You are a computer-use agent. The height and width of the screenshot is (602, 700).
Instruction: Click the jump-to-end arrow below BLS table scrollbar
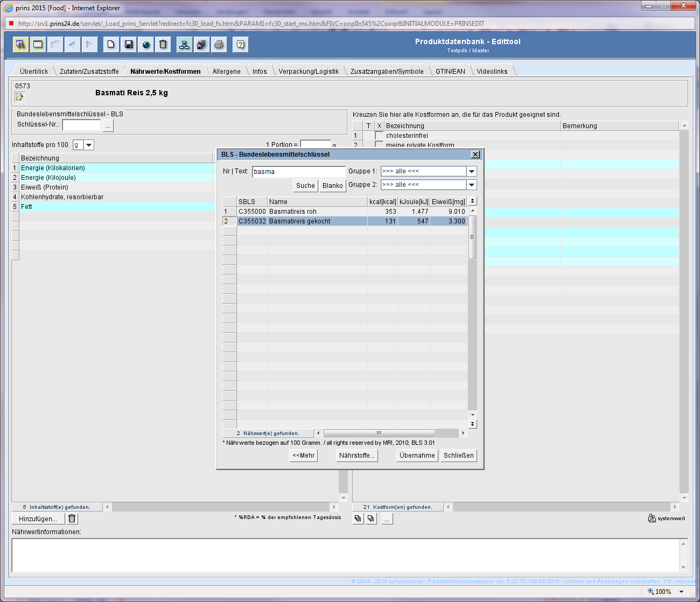[473, 424]
